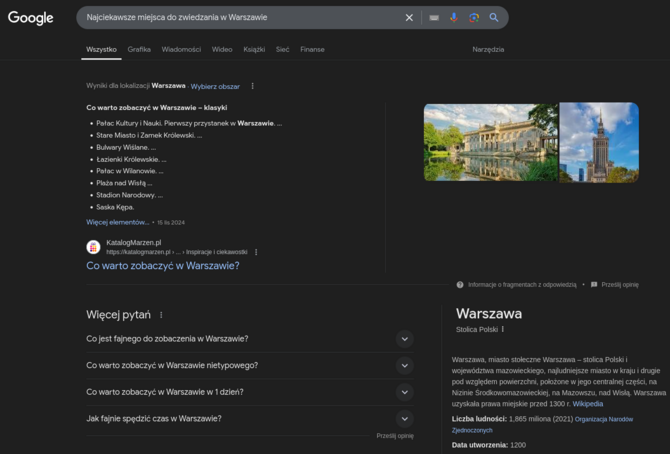Open Organizacja Narodów Zjednoczonych source link
Screen dimensions: 670x454
tap(542, 425)
